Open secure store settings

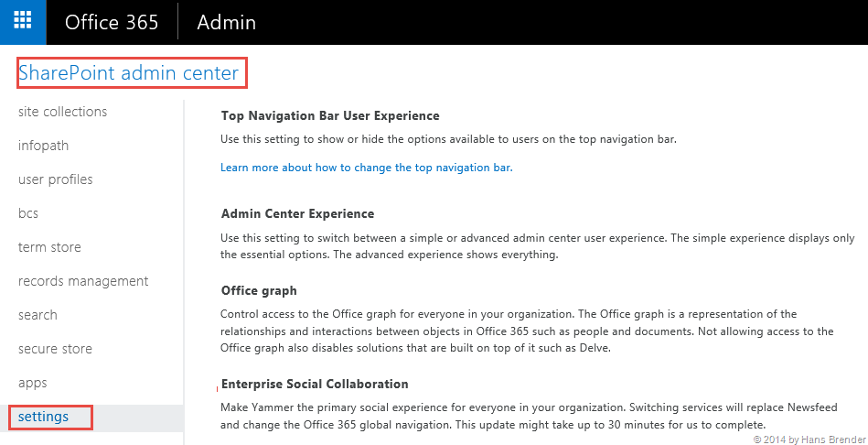coord(55,349)
